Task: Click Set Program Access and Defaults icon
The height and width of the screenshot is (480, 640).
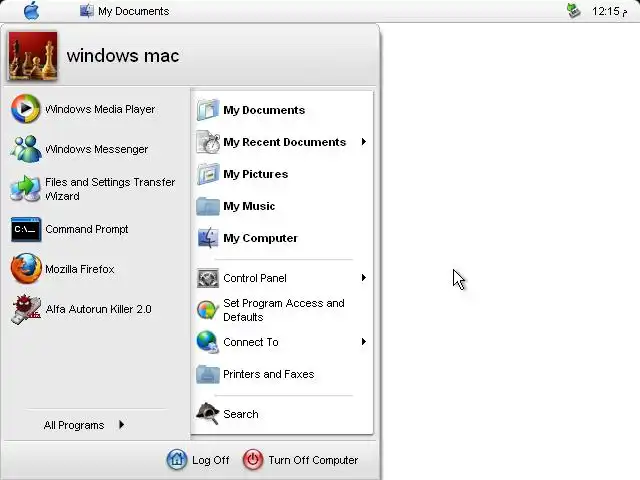Action: (208, 310)
